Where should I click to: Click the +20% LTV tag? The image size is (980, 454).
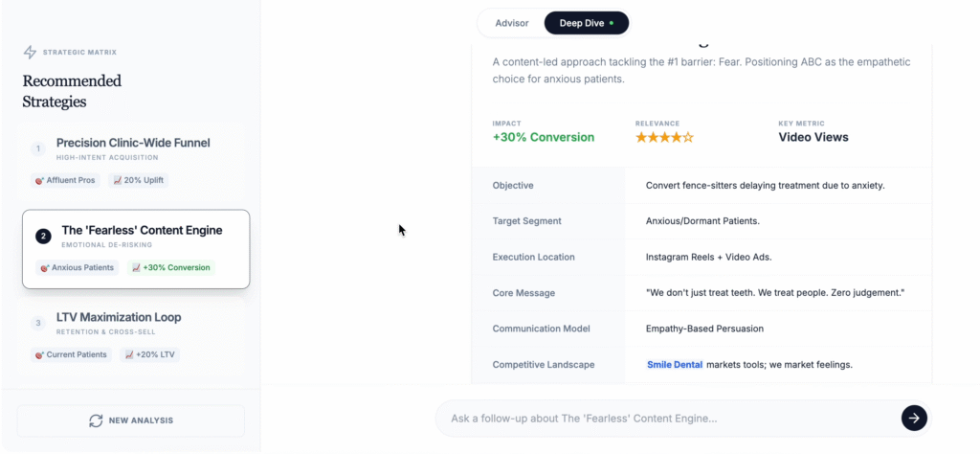coord(150,354)
